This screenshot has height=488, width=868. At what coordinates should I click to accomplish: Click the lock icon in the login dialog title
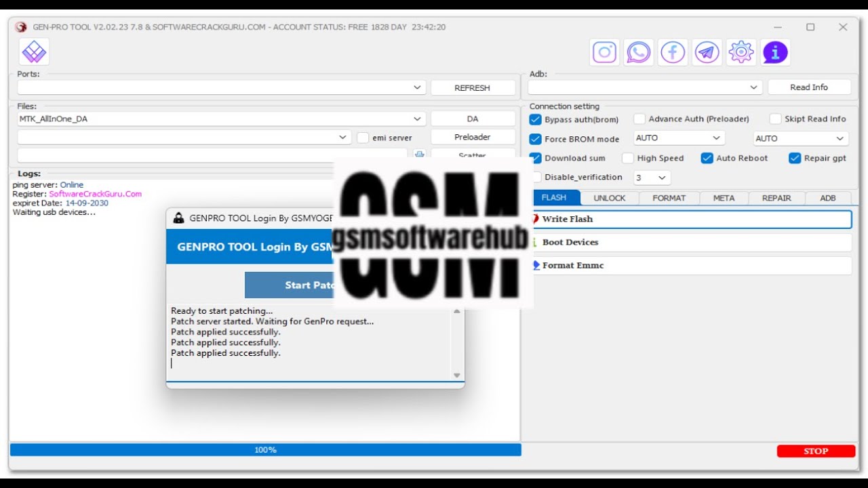pyautogui.click(x=178, y=218)
